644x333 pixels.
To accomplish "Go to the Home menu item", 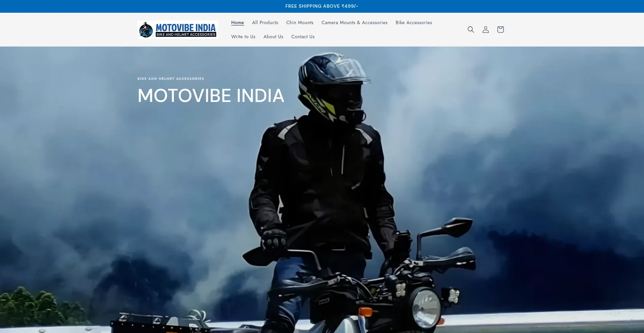I will (x=237, y=22).
